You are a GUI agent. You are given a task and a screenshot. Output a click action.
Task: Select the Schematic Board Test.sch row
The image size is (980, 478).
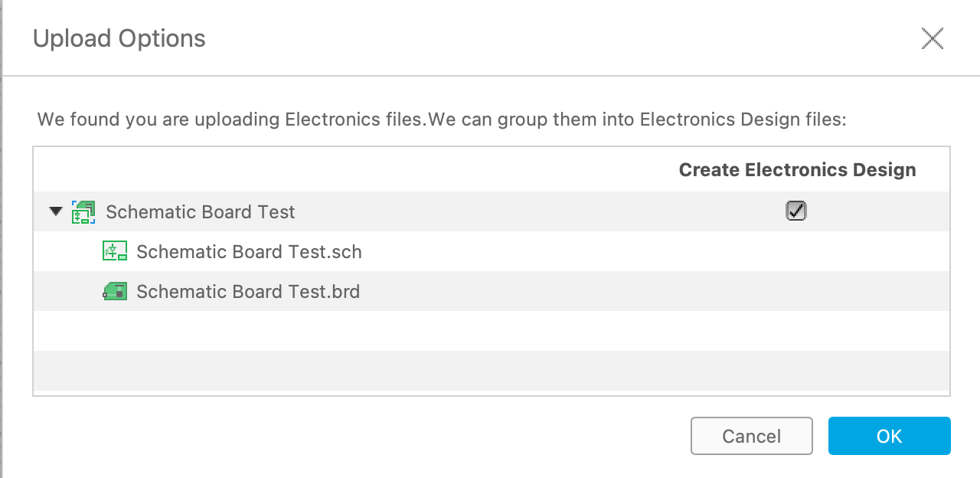click(306, 251)
